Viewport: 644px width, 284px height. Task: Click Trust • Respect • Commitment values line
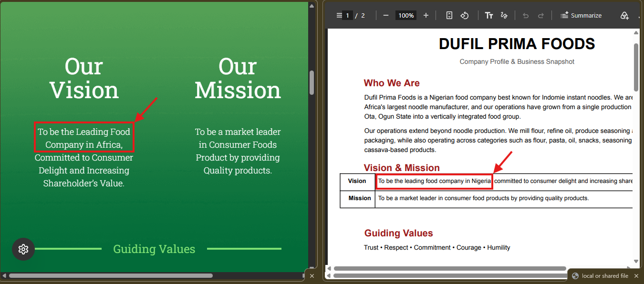(x=437, y=248)
